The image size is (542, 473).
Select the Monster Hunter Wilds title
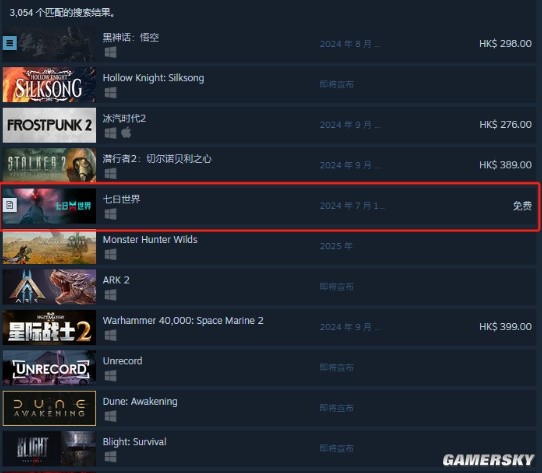click(150, 239)
